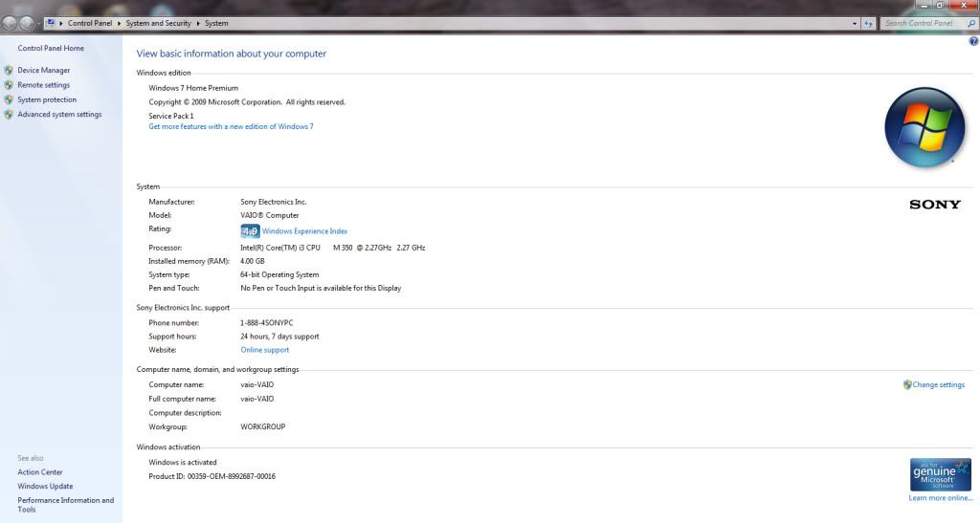Click the VAIO Computer model value
Viewport: 980px width, 523px height.
tap(269, 215)
